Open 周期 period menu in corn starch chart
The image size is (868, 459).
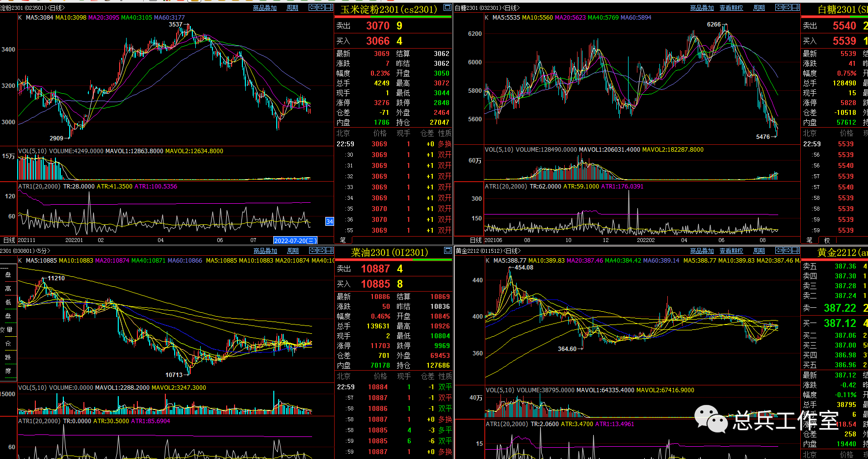click(x=292, y=8)
